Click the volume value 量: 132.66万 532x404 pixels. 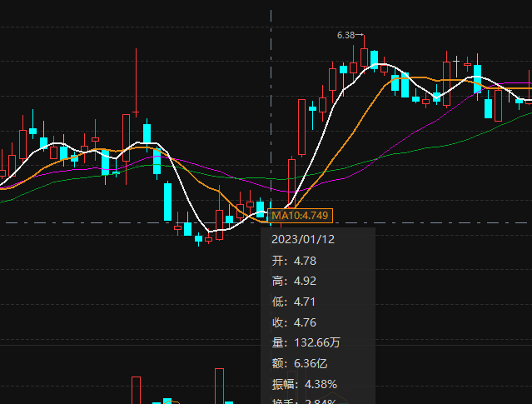(306, 342)
